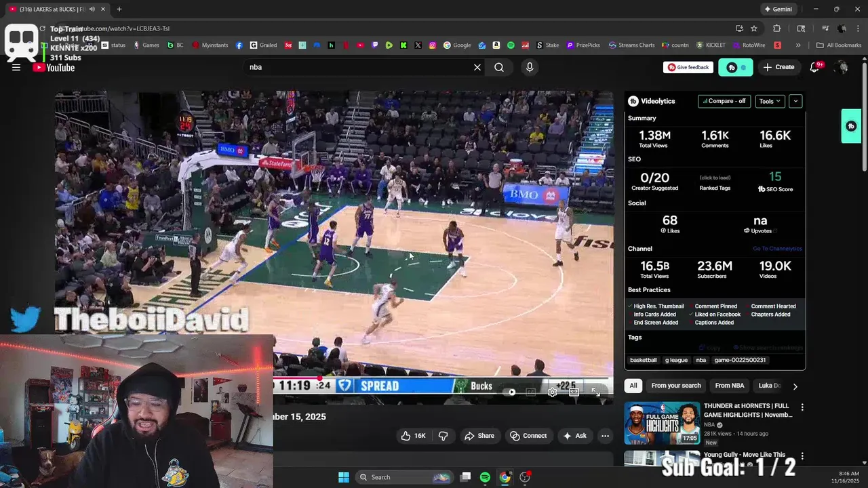
Task: Open the PrizePicks bookmark
Action: pyautogui.click(x=584, y=45)
